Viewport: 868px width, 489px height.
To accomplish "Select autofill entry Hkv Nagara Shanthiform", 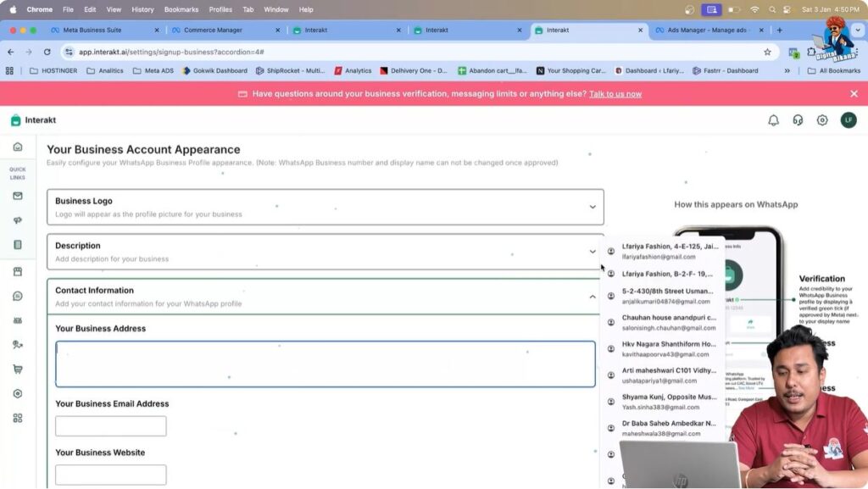I will [663, 349].
